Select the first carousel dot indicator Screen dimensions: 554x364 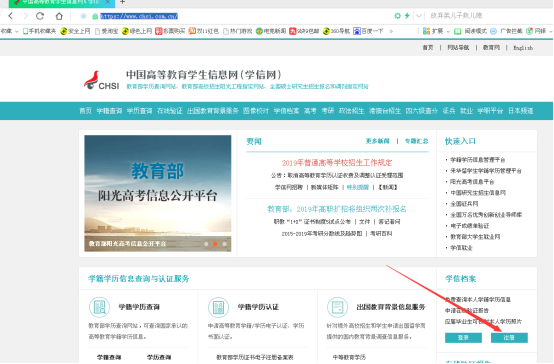[206, 244]
